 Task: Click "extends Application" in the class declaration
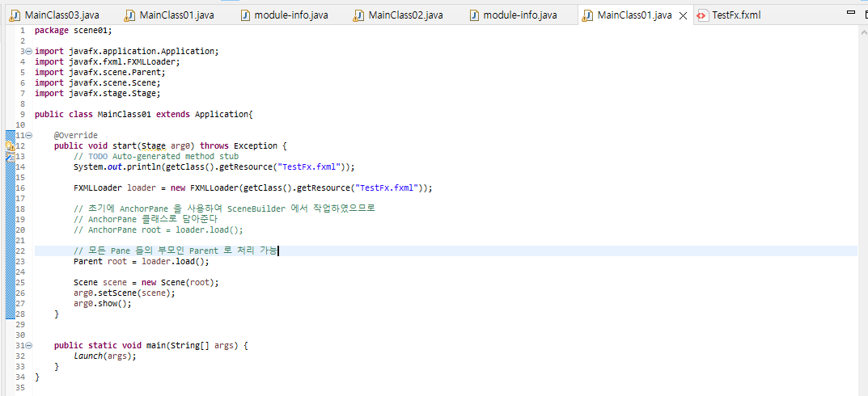coord(202,115)
